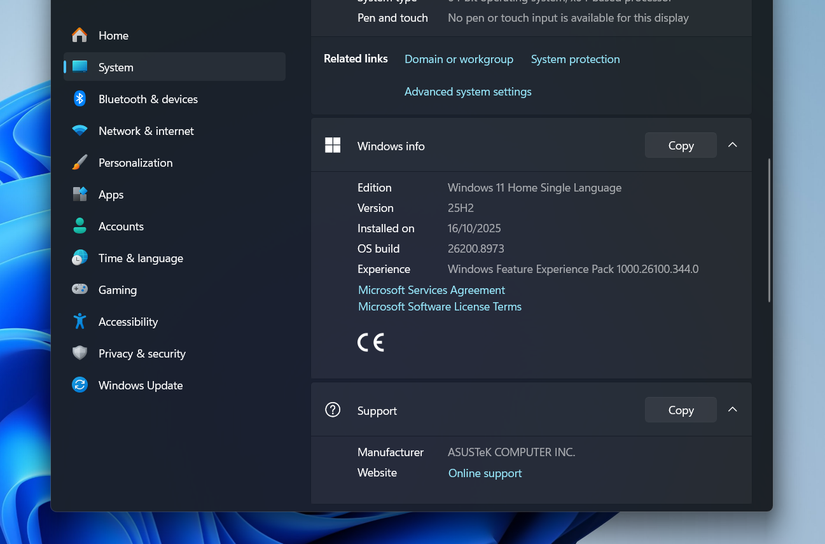Collapse the Support section
825x544 pixels.
pyautogui.click(x=732, y=409)
